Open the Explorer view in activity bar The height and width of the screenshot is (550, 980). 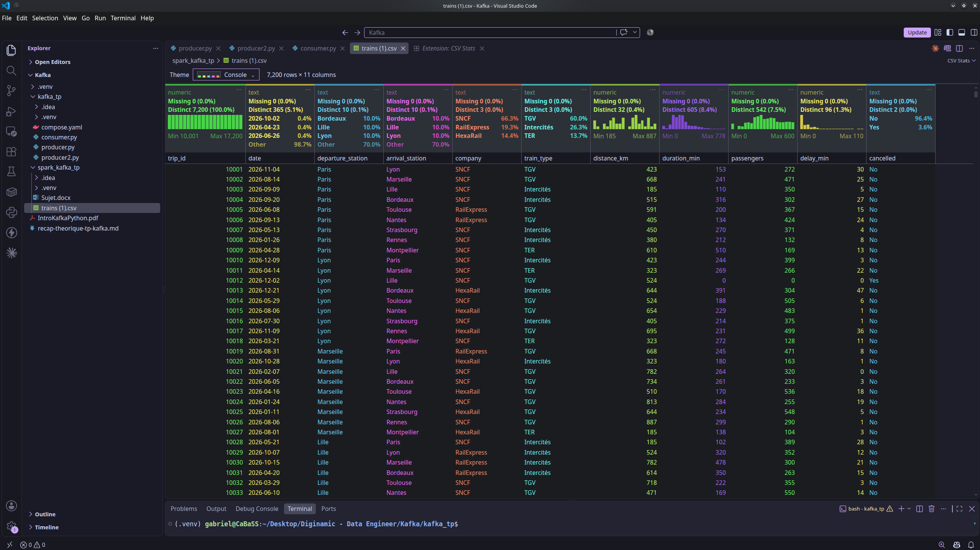pyautogui.click(x=11, y=50)
